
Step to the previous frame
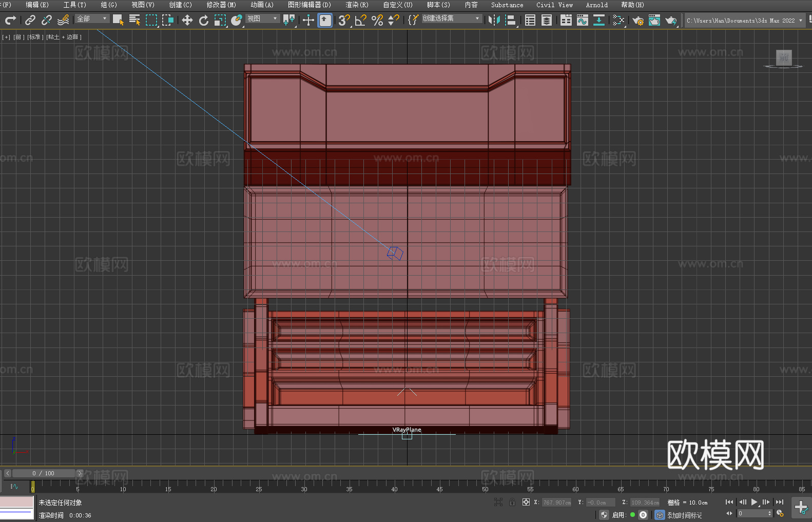tap(742, 502)
